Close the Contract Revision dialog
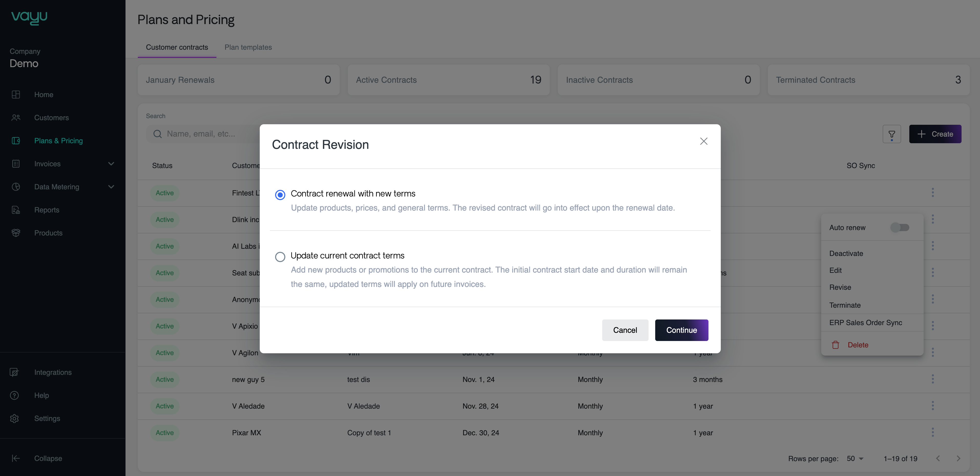 point(703,141)
